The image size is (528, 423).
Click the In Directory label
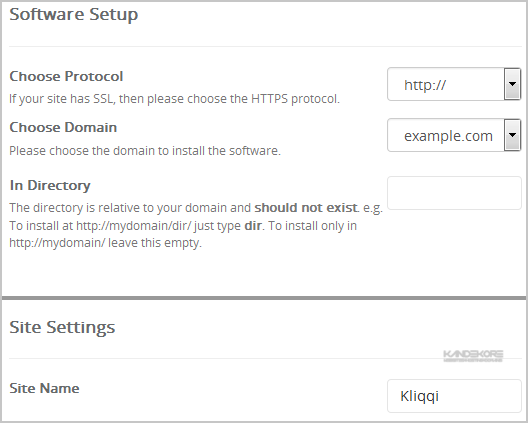[x=50, y=186]
